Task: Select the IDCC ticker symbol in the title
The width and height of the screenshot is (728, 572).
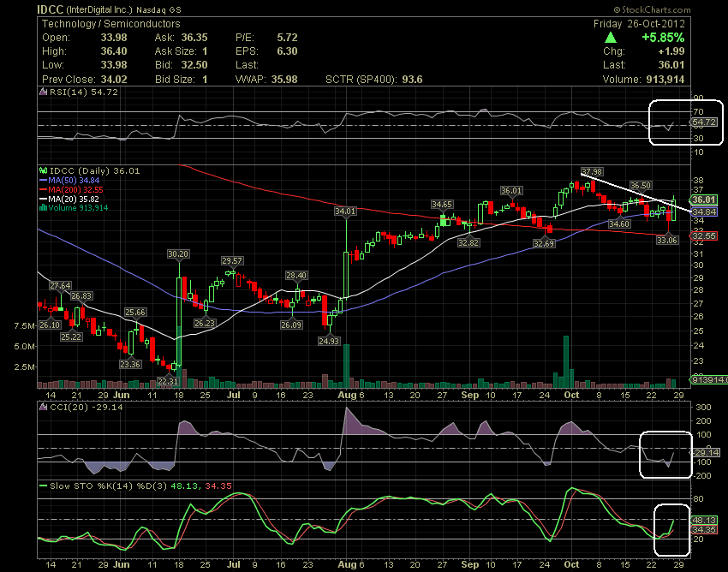Action: click(x=51, y=9)
